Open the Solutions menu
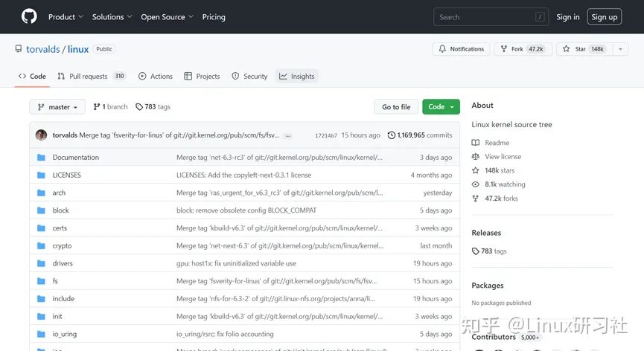Viewport: 644px width, 351px height. 112,17
